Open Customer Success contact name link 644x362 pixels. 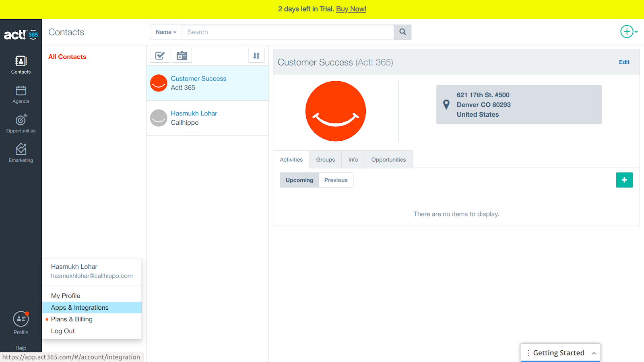[198, 78]
